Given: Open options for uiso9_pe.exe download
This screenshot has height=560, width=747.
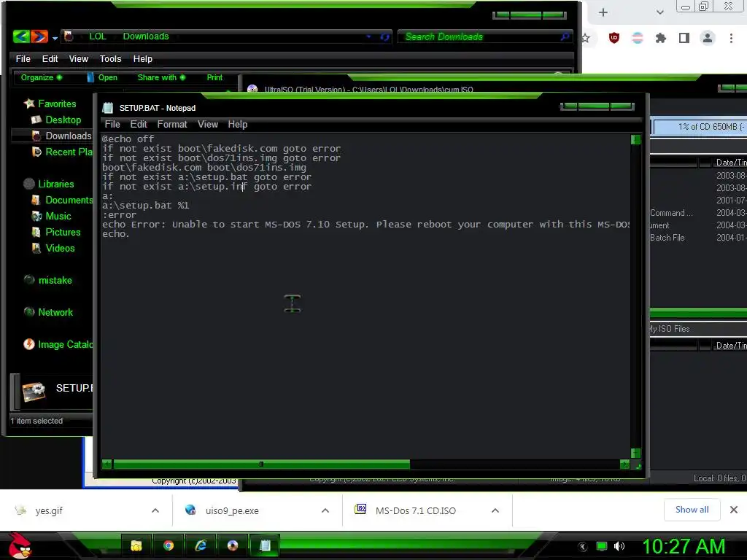Looking at the screenshot, I should pyautogui.click(x=325, y=510).
